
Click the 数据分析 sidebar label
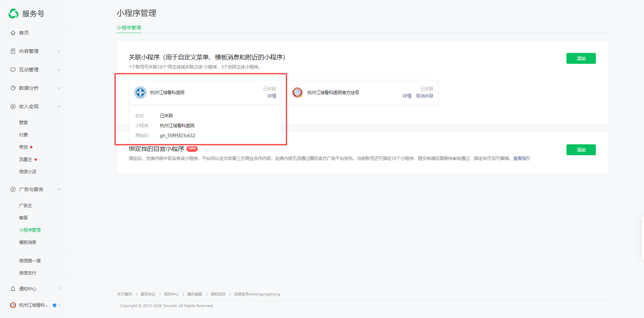[x=29, y=88]
